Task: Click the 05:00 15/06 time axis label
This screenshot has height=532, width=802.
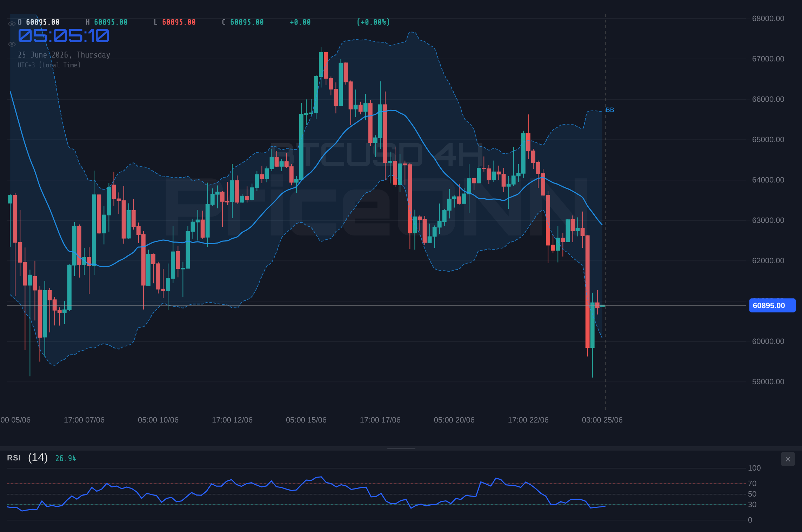Action: coord(306,420)
